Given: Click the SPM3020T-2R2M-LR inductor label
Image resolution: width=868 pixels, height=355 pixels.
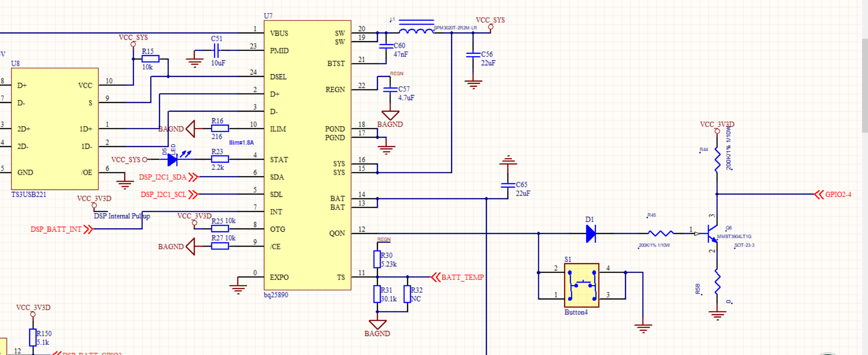Looking at the screenshot, I should click(455, 28).
